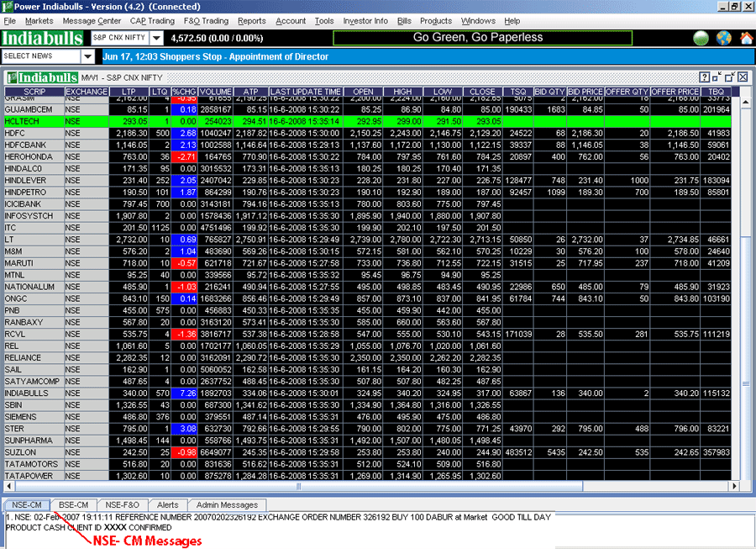Sort by the LTP column header
This screenshot has width=756, height=549.
(129, 92)
